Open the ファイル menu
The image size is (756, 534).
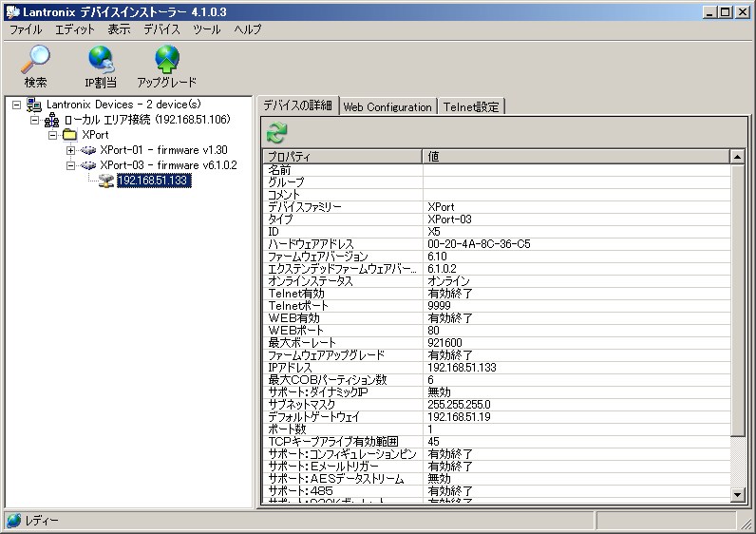(26, 29)
